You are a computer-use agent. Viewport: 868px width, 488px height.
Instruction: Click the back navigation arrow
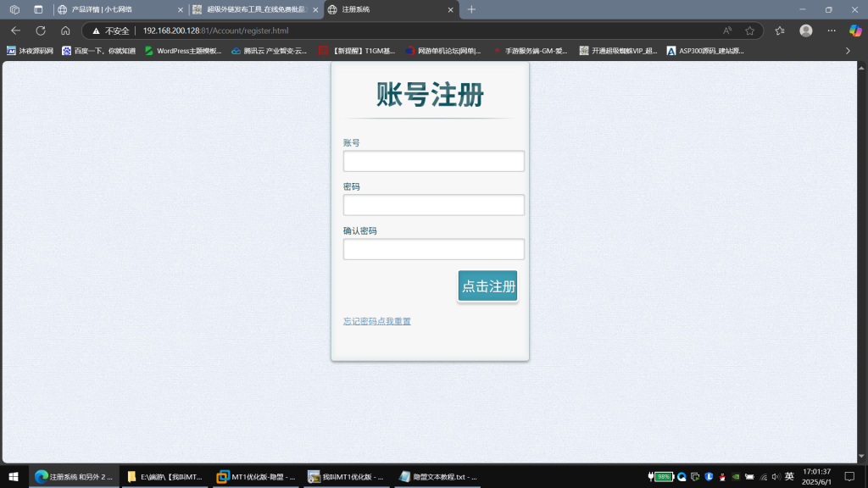click(14, 29)
